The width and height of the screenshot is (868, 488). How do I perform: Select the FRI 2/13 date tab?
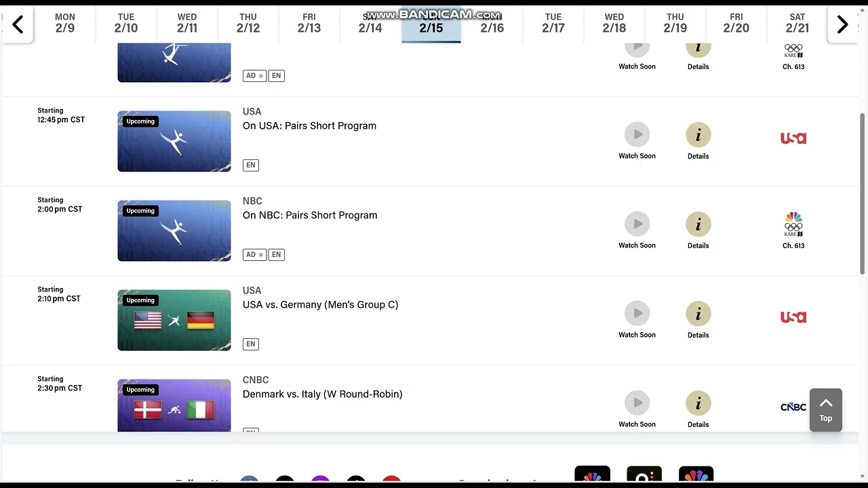(309, 24)
